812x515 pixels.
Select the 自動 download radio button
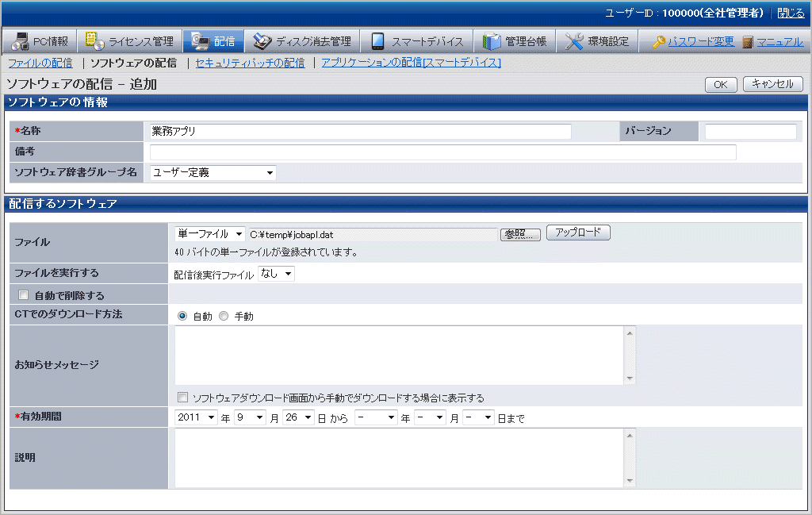point(182,316)
